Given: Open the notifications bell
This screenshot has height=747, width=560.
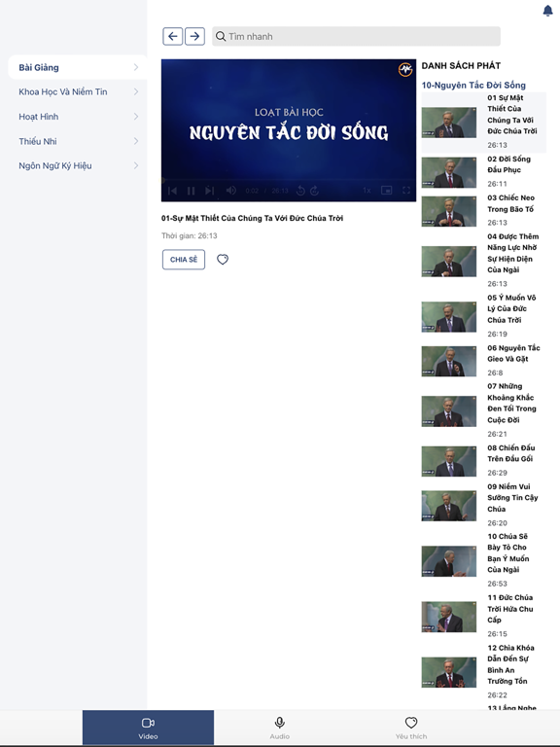Looking at the screenshot, I should (547, 11).
